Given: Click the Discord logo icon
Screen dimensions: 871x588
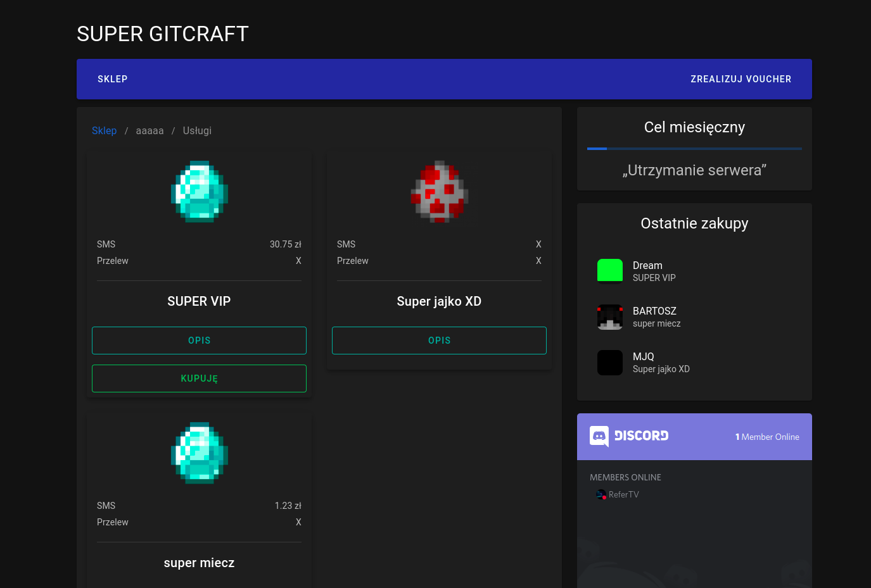Looking at the screenshot, I should pos(599,436).
